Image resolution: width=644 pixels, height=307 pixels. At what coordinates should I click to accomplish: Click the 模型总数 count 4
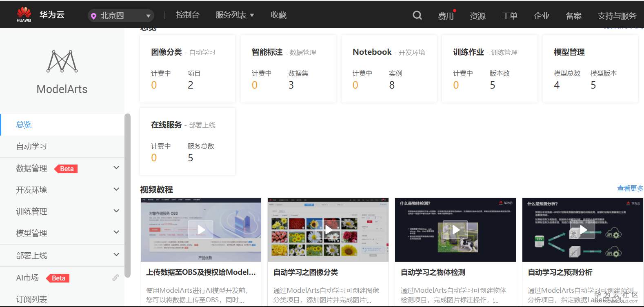[x=557, y=85]
